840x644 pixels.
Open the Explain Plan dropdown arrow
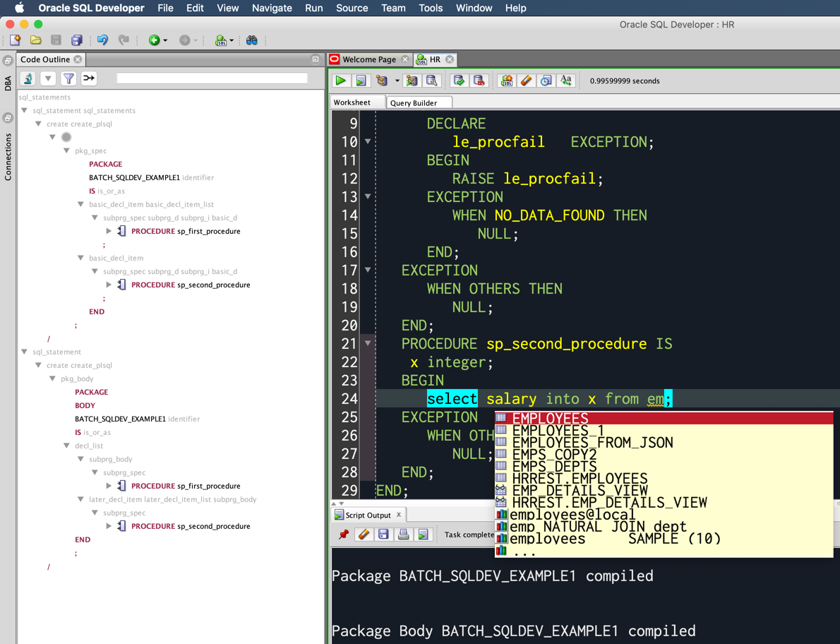tap(397, 81)
